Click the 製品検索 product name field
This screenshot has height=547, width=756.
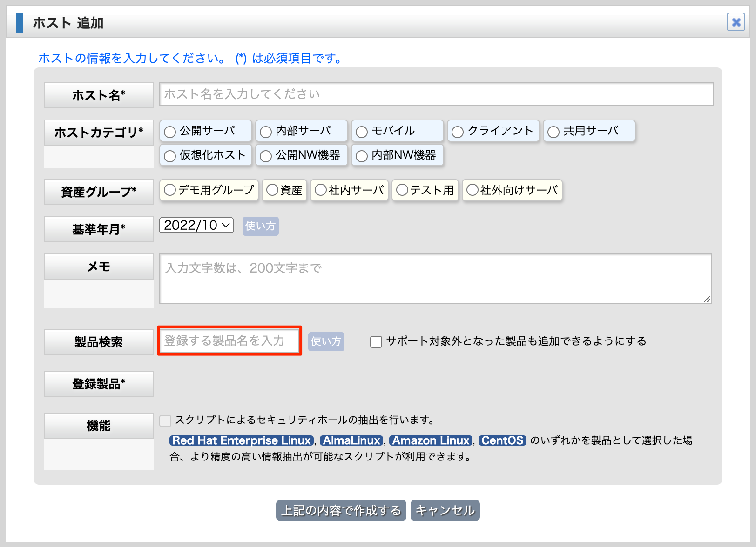(229, 340)
